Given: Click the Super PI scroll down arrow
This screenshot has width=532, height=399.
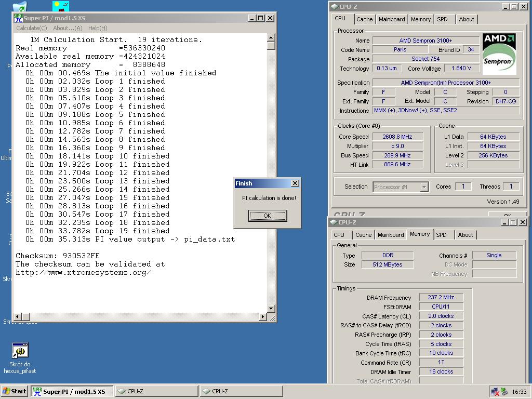Looking at the screenshot, I should (271, 309).
